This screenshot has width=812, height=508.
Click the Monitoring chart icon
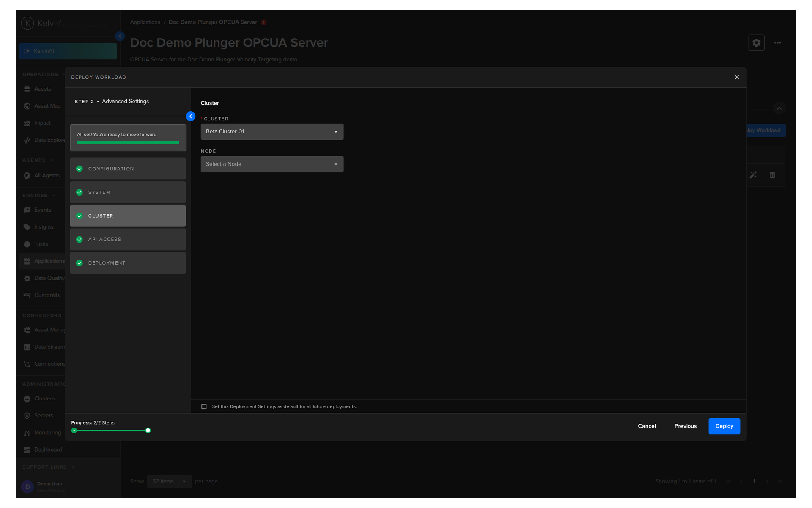[27, 433]
